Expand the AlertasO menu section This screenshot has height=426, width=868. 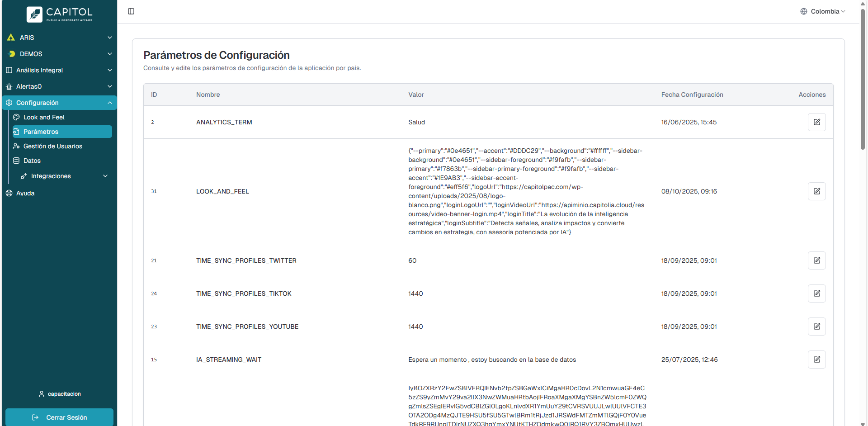[x=59, y=86]
